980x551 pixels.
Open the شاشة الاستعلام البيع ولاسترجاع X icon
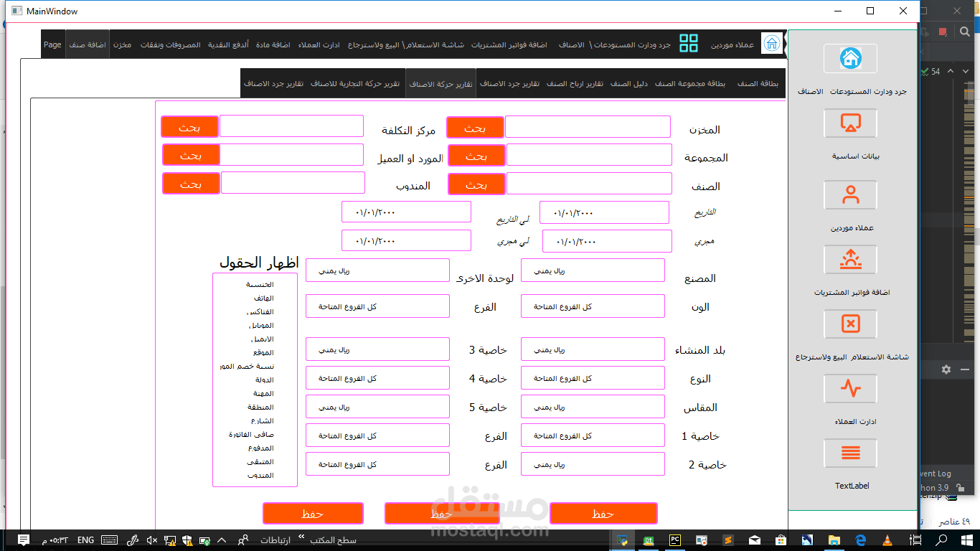(x=850, y=324)
